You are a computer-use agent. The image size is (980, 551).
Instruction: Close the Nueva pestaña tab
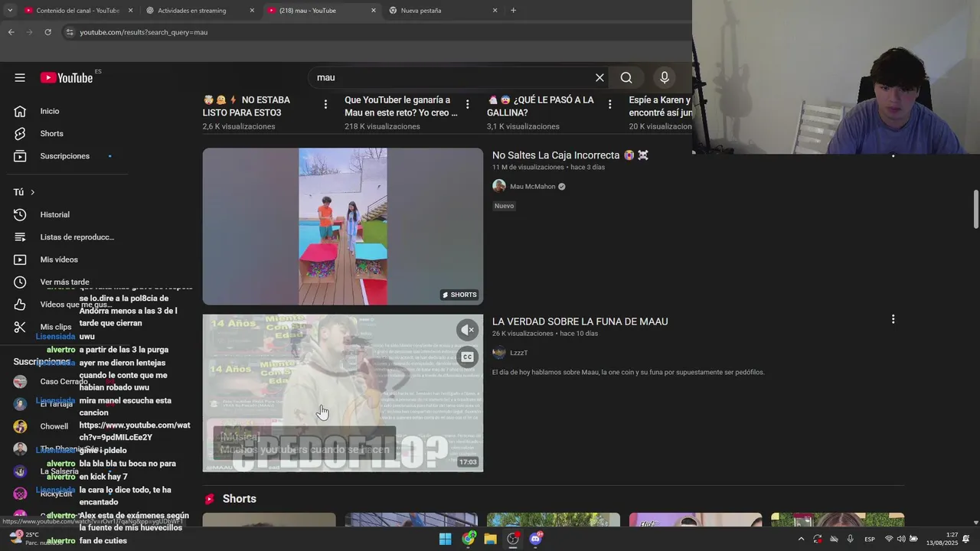coord(495,11)
